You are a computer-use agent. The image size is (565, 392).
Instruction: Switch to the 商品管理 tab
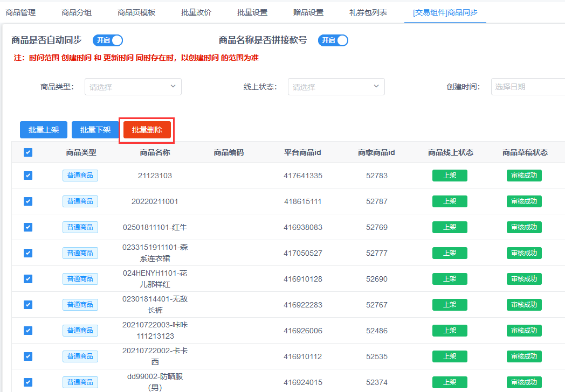click(20, 12)
